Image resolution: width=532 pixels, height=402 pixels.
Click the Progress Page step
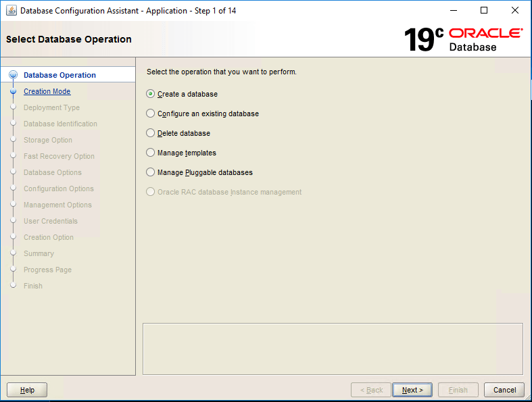tap(47, 270)
